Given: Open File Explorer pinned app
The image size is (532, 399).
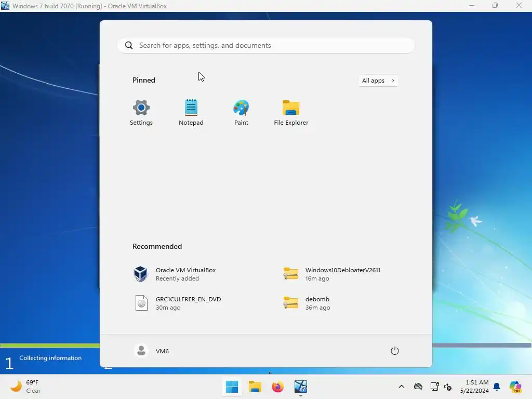Looking at the screenshot, I should (291, 112).
